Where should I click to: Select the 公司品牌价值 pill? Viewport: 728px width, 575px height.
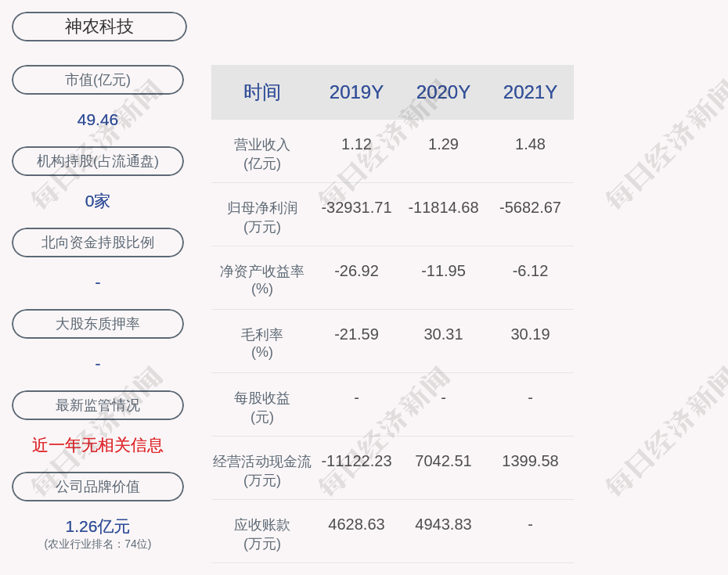[98, 487]
